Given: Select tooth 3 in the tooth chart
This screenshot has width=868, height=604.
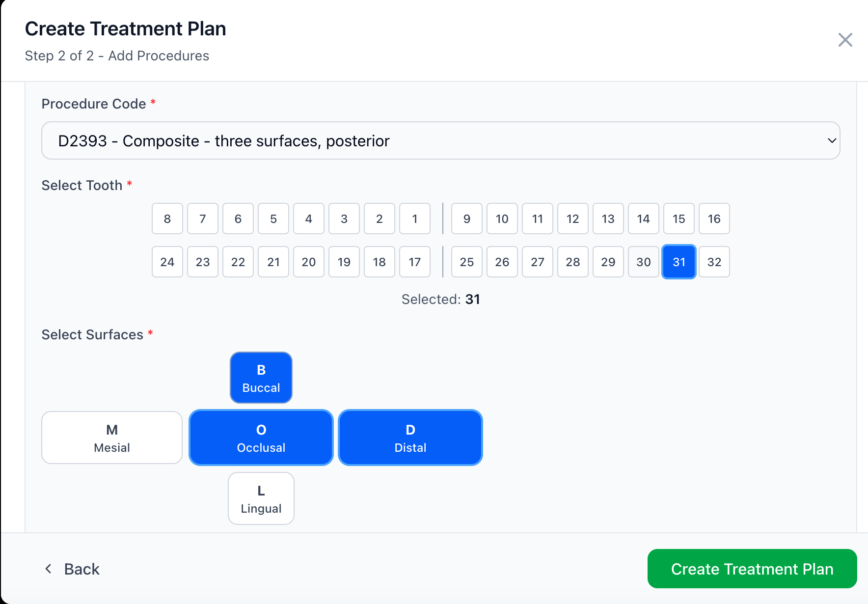Looking at the screenshot, I should 344,219.
